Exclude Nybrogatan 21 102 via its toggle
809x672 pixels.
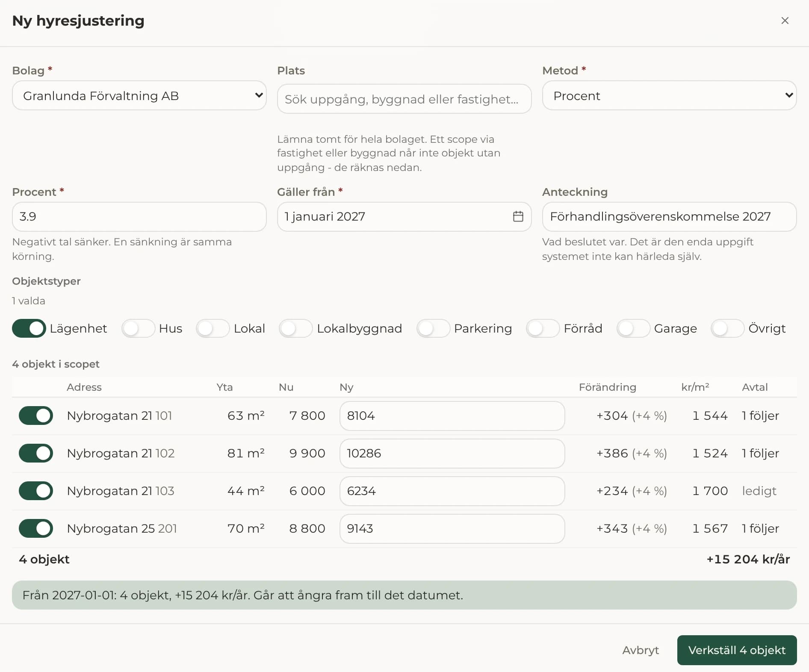tap(36, 453)
